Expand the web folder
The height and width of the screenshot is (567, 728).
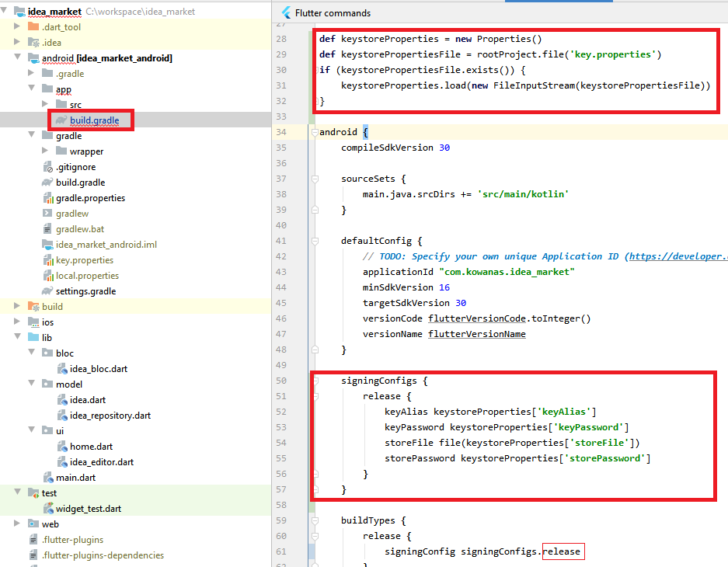[17, 524]
